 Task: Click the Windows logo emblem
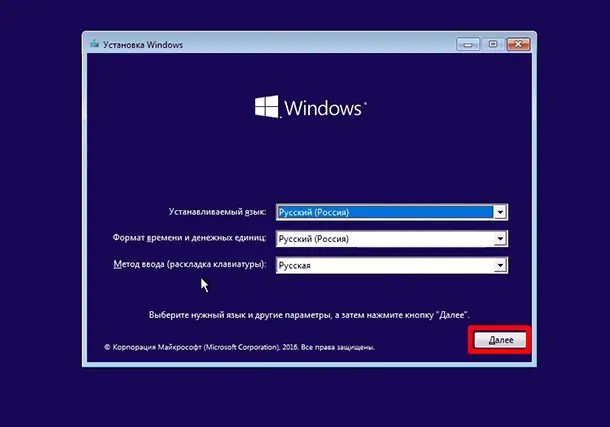(x=266, y=108)
